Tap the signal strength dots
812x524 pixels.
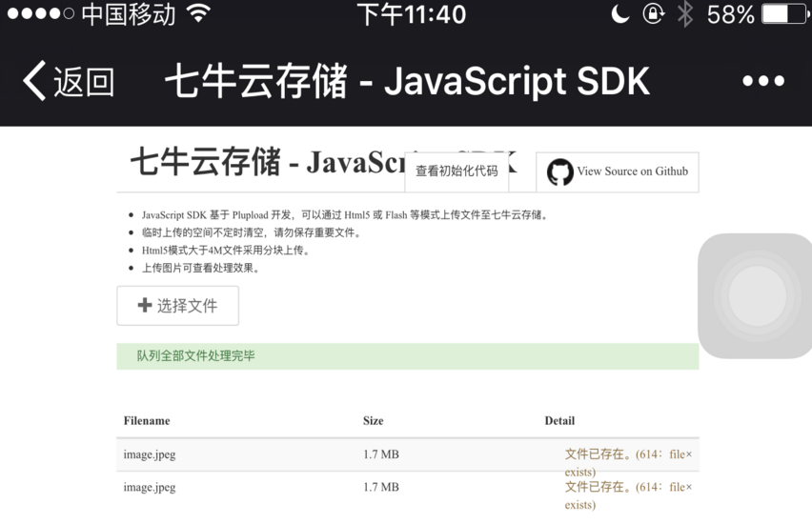click(41, 13)
